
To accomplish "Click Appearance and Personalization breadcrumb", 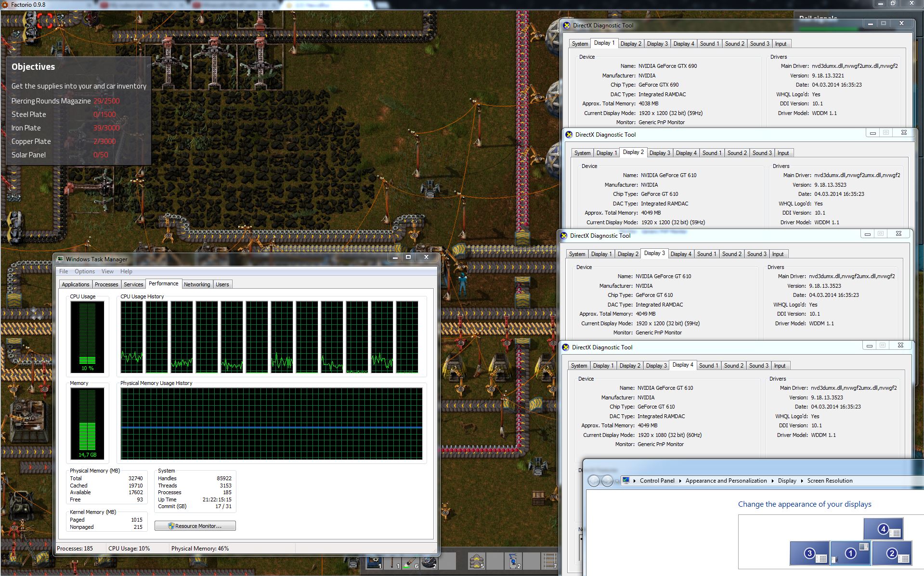I will pyautogui.click(x=726, y=481).
